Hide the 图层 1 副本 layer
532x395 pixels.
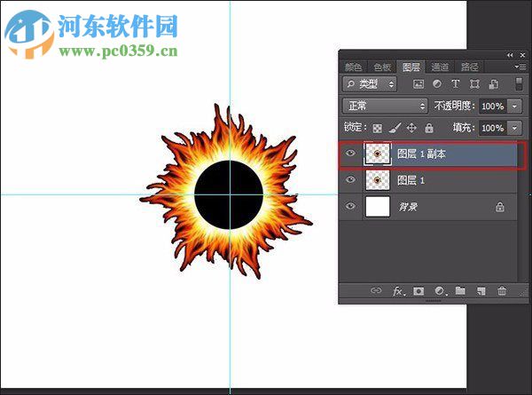coord(350,154)
